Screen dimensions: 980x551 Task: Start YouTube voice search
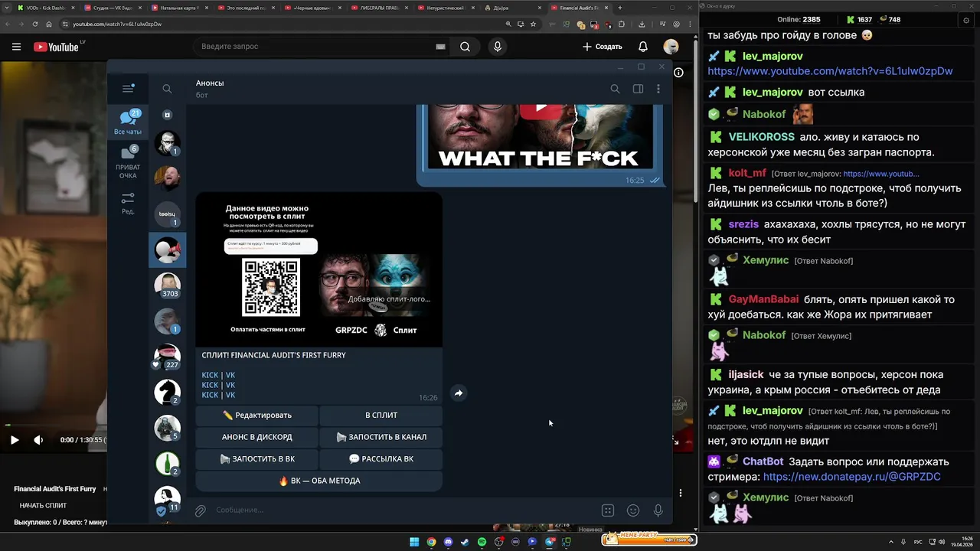[x=498, y=47]
